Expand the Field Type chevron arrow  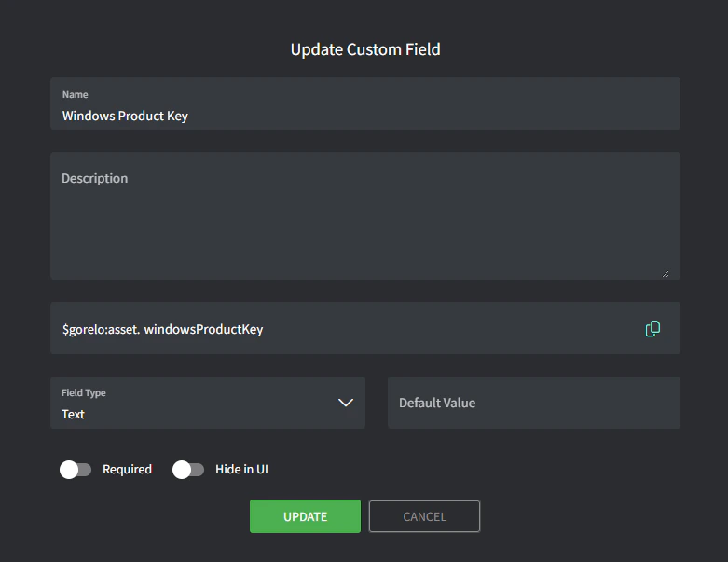346,403
